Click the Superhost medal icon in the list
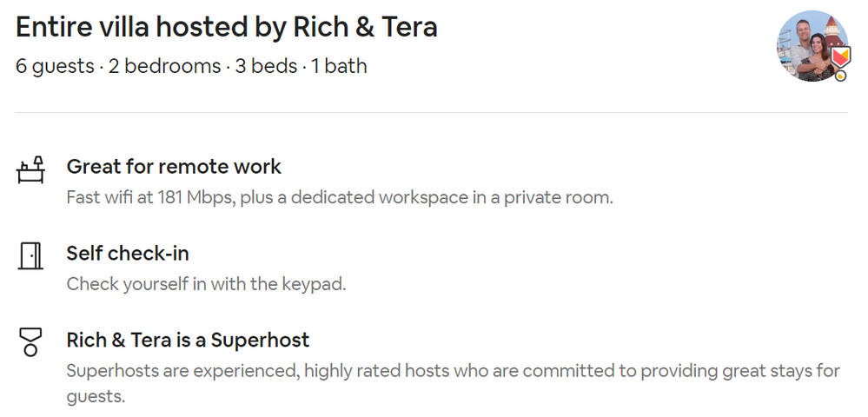Viewport: 868px width, 417px height. pyautogui.click(x=30, y=342)
